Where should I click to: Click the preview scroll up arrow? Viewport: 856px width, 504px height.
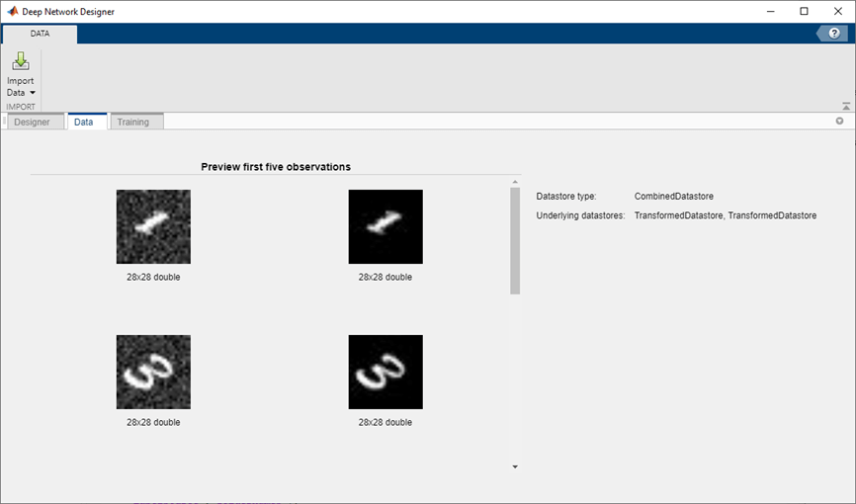515,182
